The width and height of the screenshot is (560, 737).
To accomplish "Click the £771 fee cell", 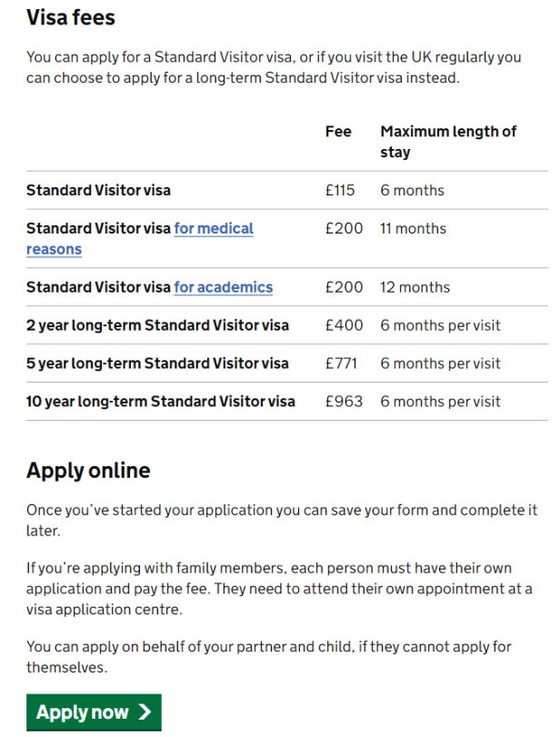I will [x=341, y=364].
